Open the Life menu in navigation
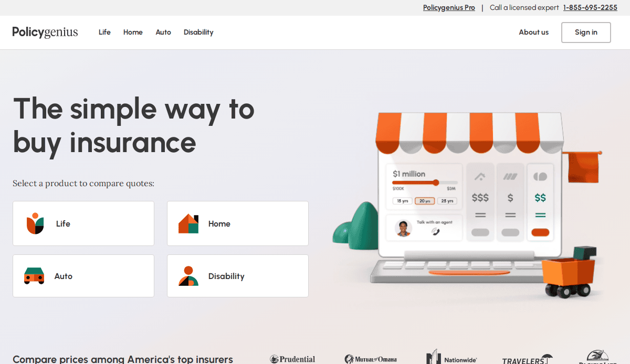630x364 pixels. [104, 32]
